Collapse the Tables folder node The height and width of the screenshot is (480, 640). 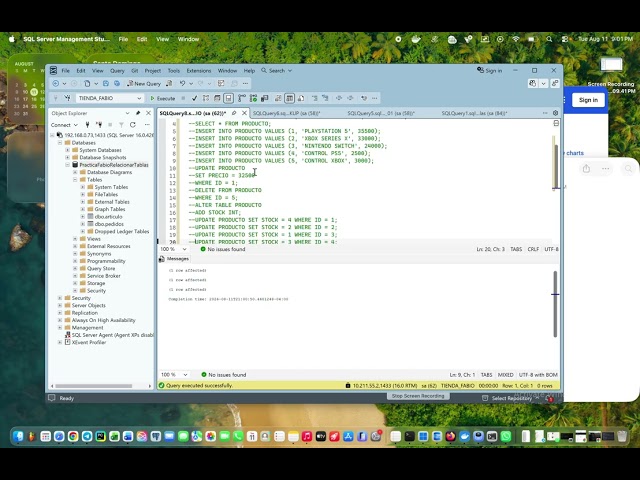coord(75,180)
